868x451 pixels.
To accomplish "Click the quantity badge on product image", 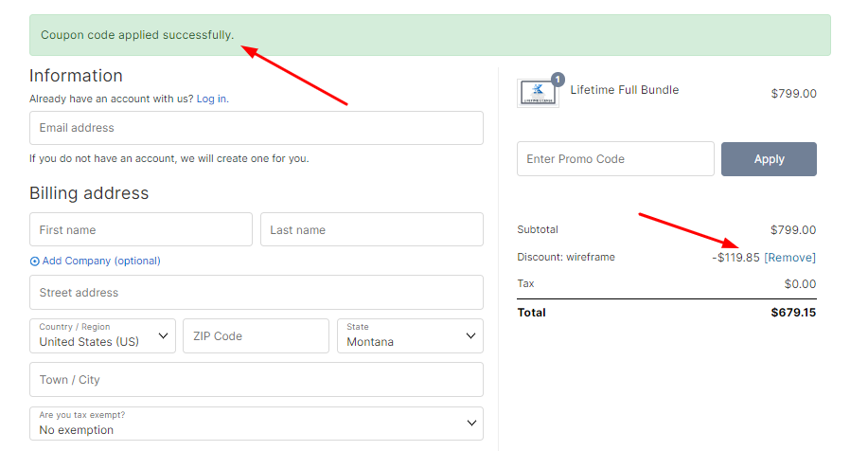I will pyautogui.click(x=558, y=80).
